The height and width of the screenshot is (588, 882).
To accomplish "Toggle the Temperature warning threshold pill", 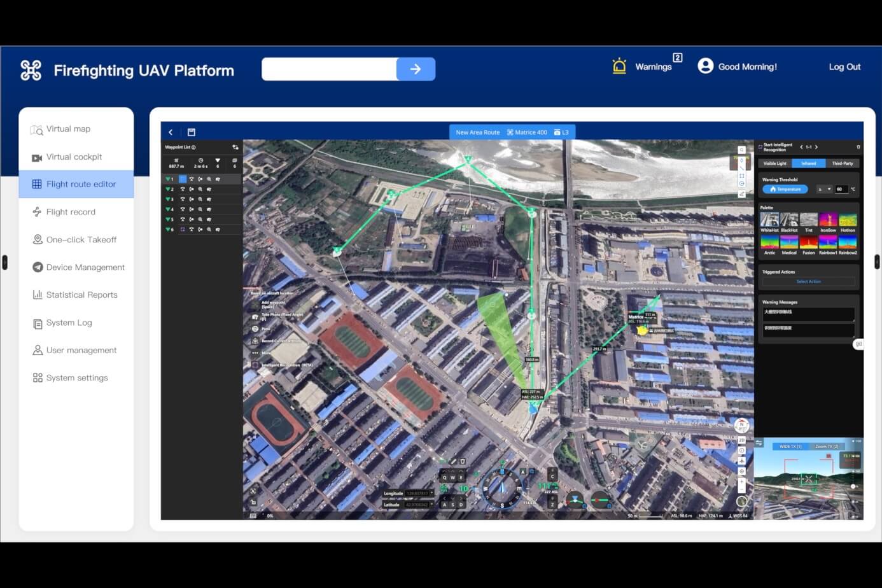I will click(x=785, y=189).
